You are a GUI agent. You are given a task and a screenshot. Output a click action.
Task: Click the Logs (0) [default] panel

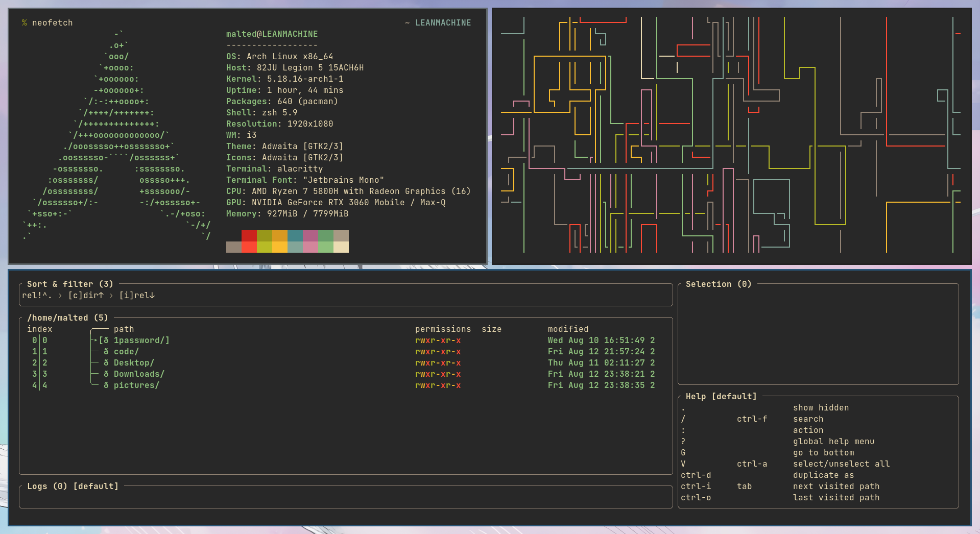coord(346,497)
